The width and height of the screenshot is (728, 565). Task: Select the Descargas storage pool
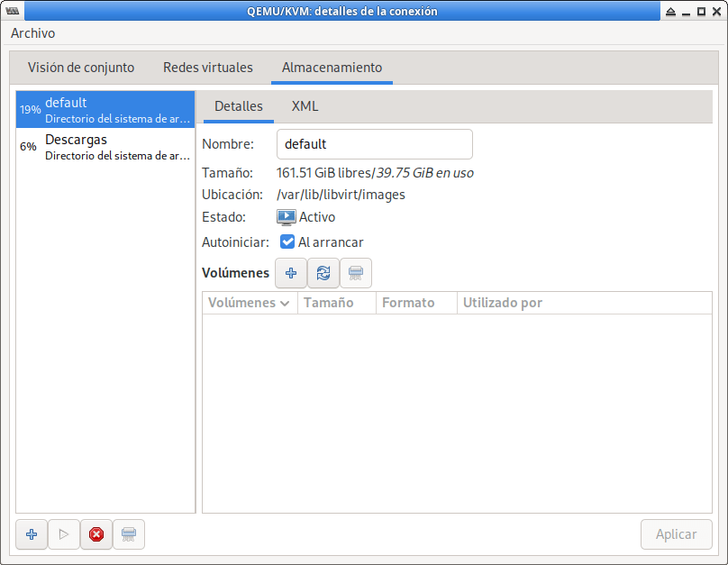[105, 147]
